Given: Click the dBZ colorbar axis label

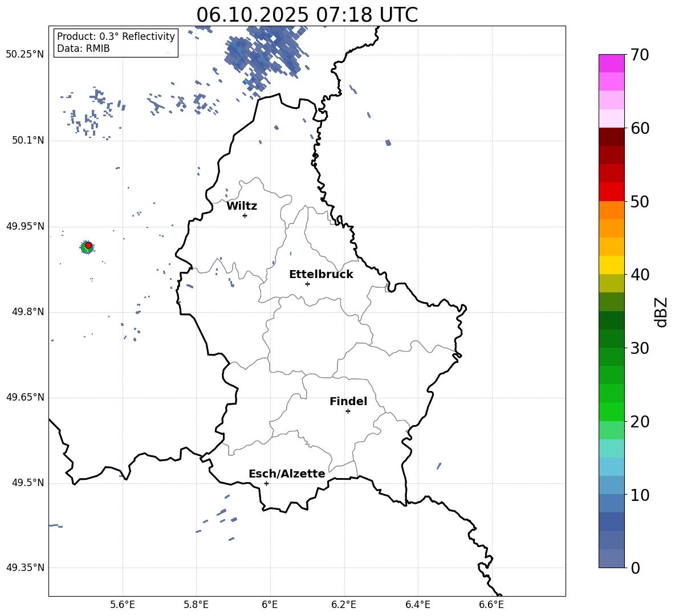Looking at the screenshot, I should click(661, 312).
